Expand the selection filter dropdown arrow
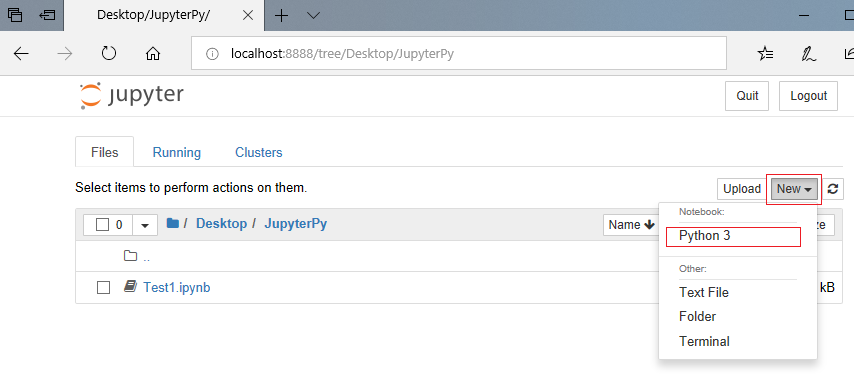Screen dimensions: 854x374 click(x=145, y=225)
